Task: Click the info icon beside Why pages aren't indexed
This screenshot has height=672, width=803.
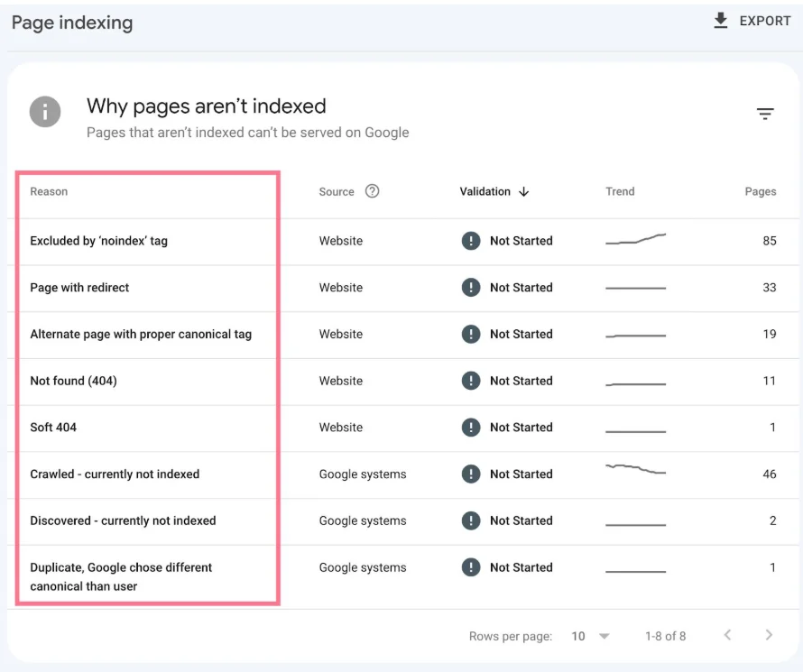Action: point(45,112)
